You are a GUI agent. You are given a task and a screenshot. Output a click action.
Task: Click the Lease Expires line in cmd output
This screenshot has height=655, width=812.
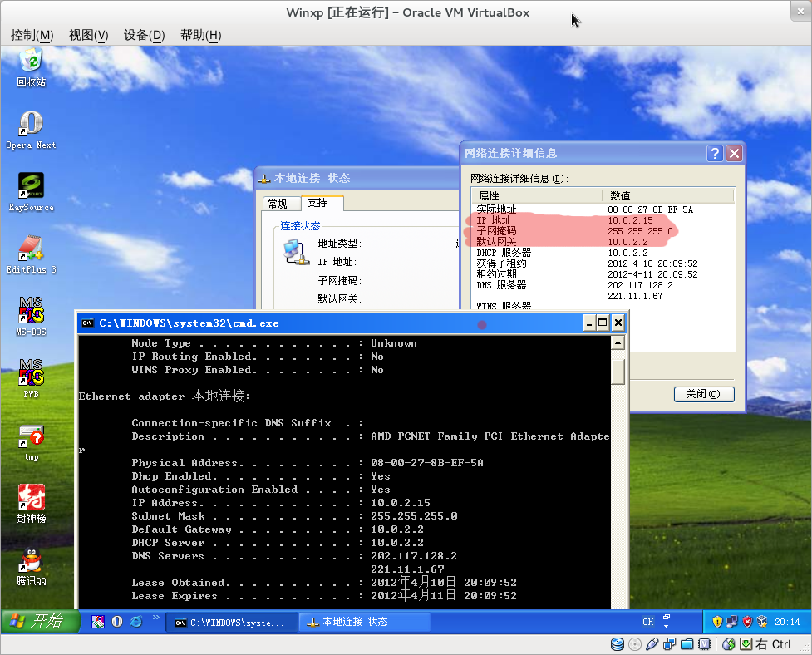click(x=324, y=595)
